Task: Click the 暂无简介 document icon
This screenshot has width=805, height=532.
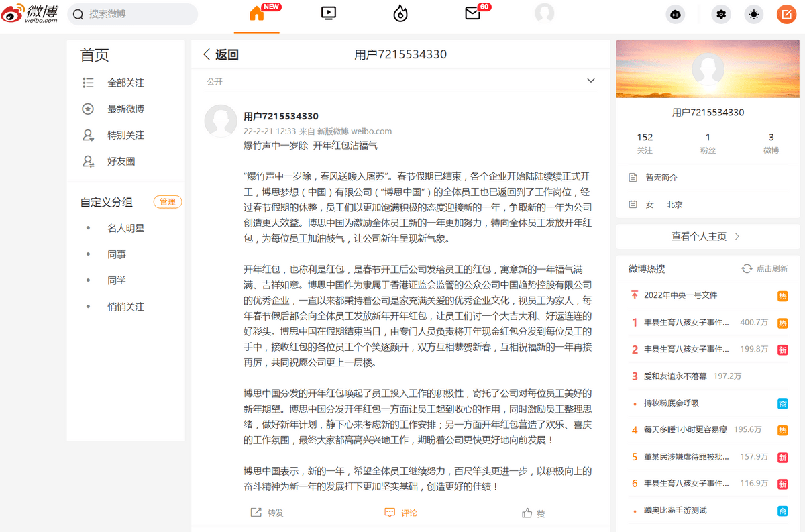Action: pos(632,178)
